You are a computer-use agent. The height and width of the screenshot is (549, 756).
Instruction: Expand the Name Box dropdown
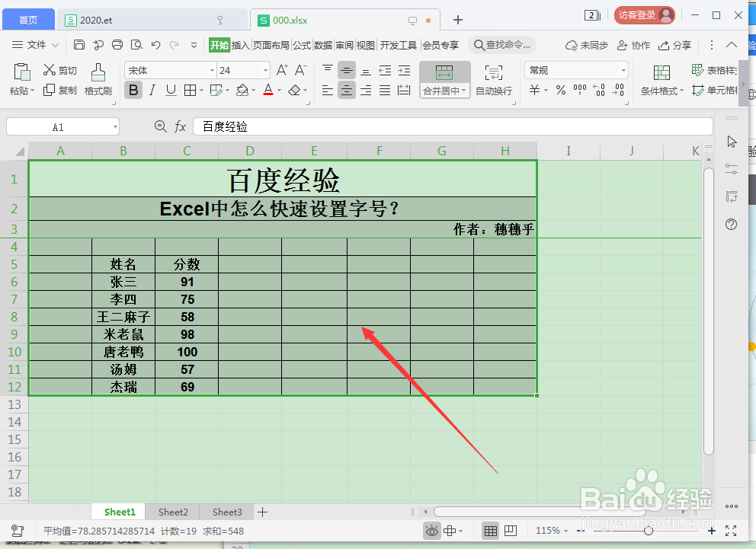(x=115, y=127)
